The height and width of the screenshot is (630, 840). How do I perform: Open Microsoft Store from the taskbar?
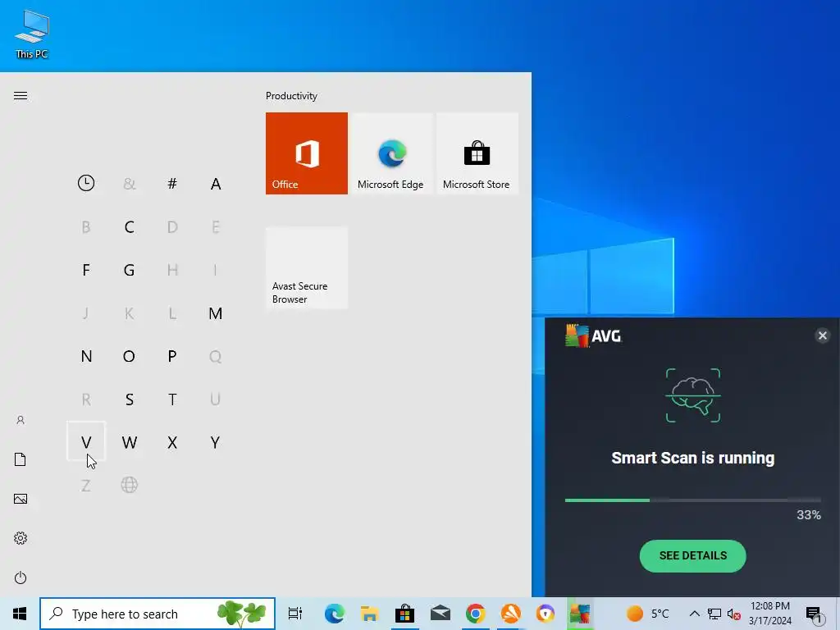[405, 614]
